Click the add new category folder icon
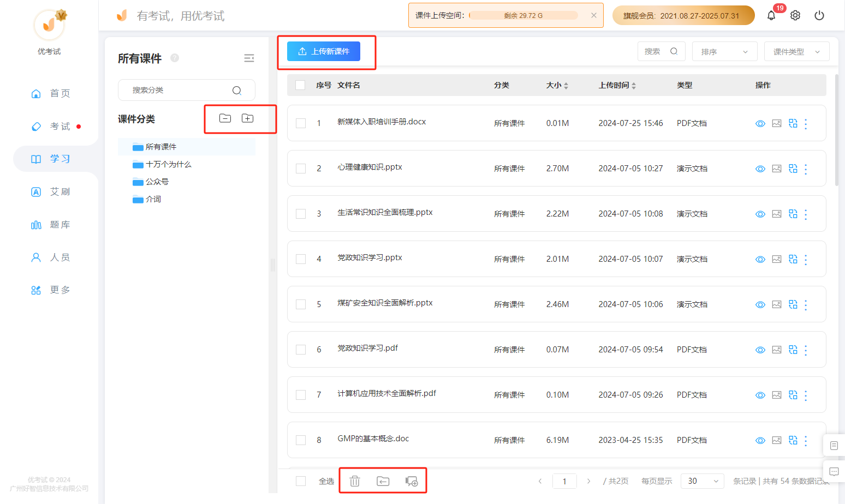 click(x=248, y=118)
